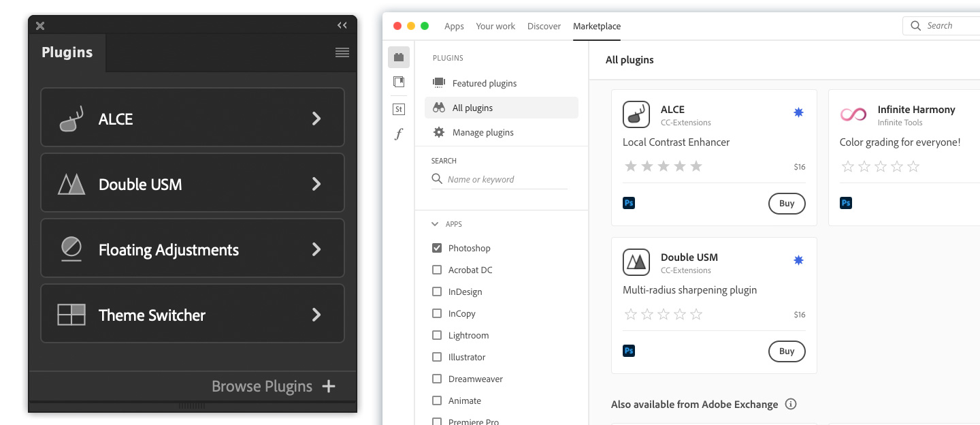Switch to the Discover tab
The image size is (980, 425).
544,26
